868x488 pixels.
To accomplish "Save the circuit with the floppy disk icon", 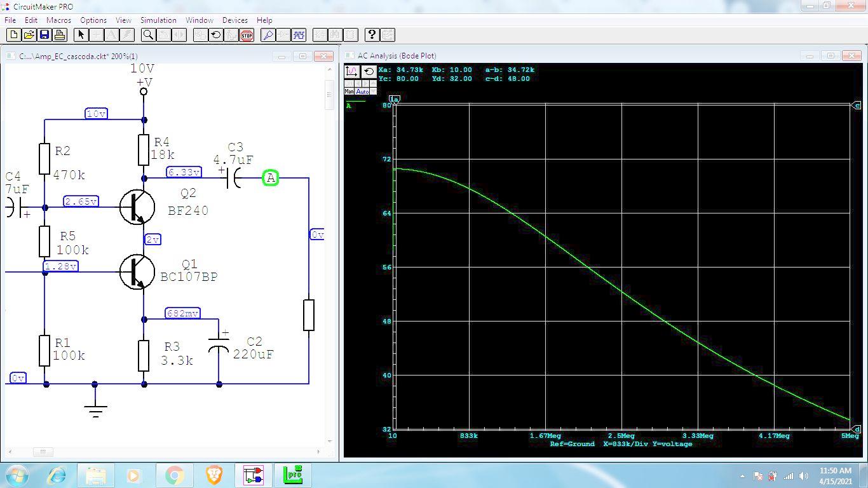I will (x=44, y=35).
